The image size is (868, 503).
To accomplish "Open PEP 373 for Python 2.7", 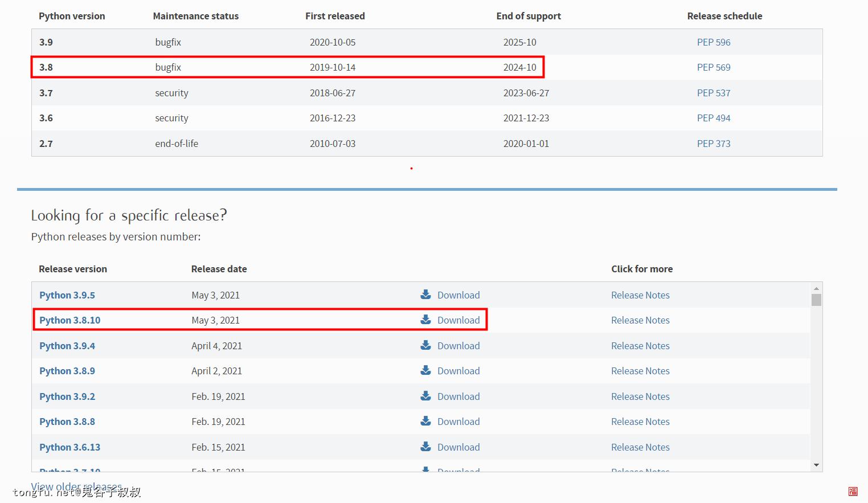I will point(713,144).
